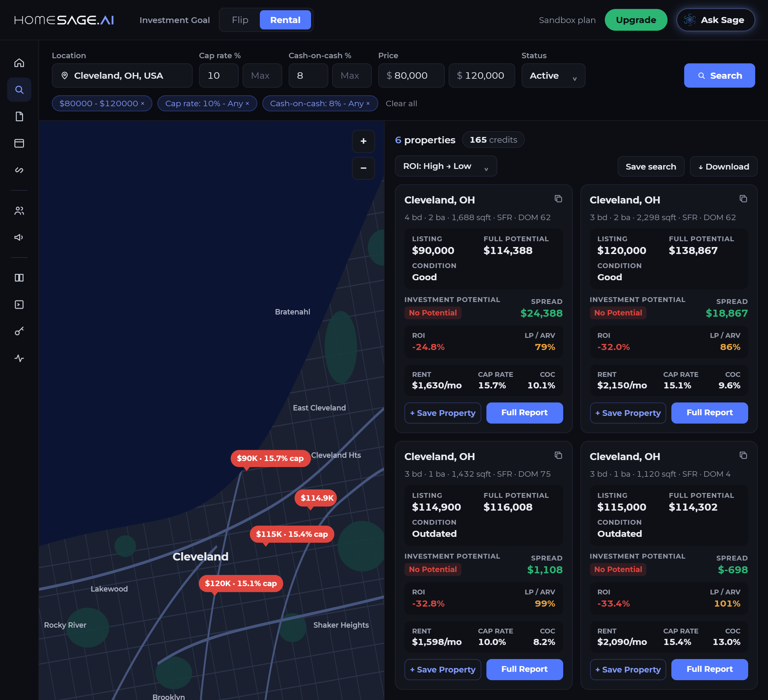Remove the Cash-on-cash 8% filter chip

click(368, 104)
